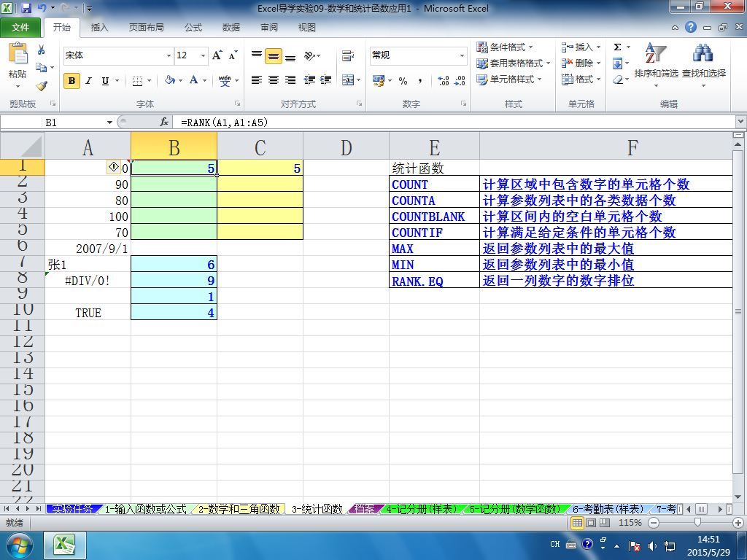Screen dimensions: 747x560
Task: Open 排序和筛选 sort and filter tool
Action: 656,65
